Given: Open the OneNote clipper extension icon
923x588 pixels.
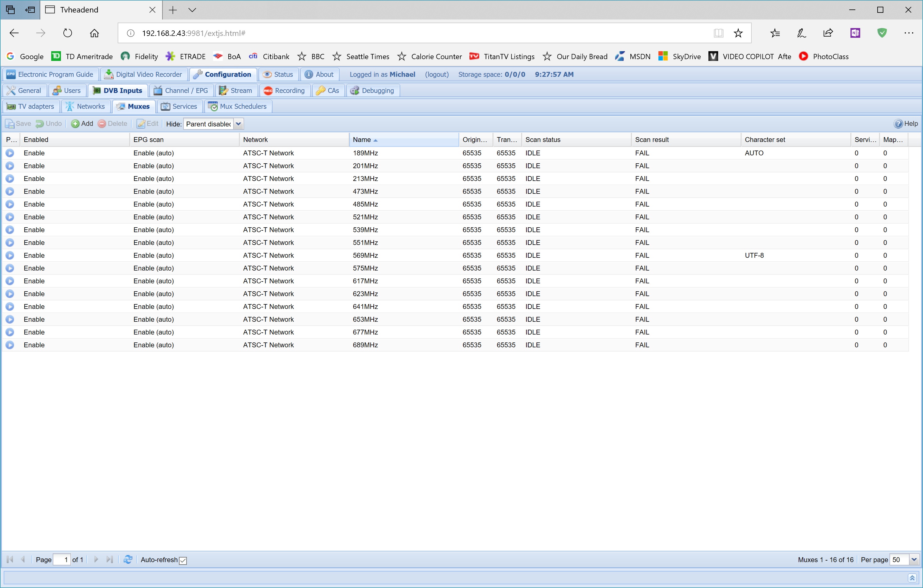Looking at the screenshot, I should pyautogui.click(x=855, y=33).
